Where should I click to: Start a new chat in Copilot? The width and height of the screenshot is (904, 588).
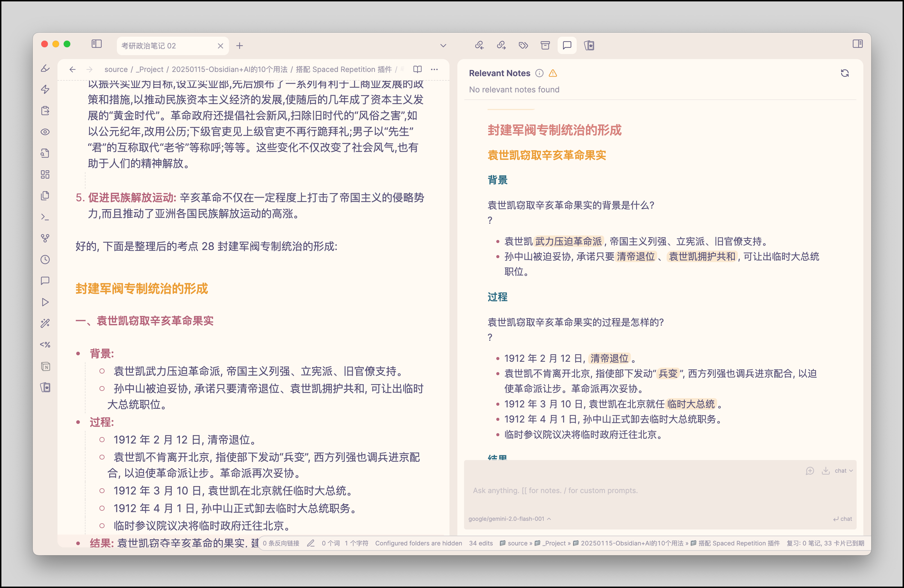coord(810,471)
